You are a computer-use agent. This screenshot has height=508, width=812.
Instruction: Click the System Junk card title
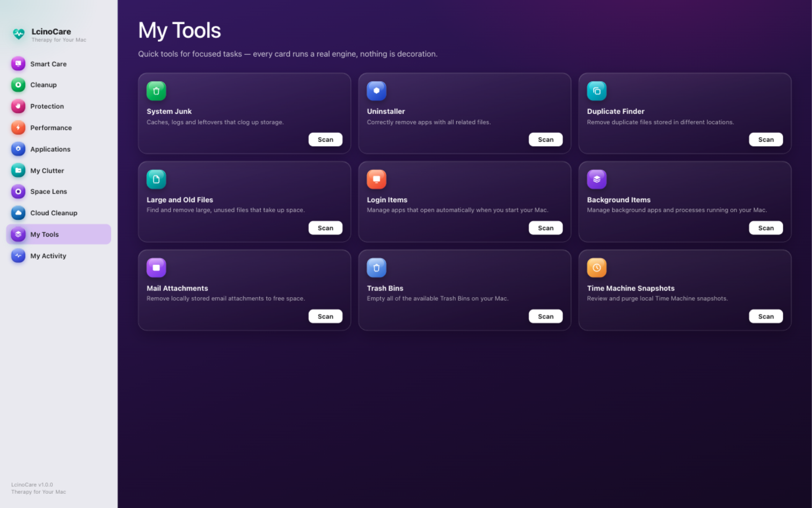tap(169, 111)
